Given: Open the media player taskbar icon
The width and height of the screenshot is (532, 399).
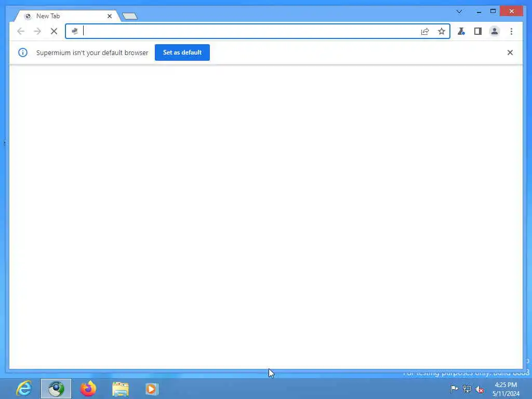Looking at the screenshot, I should click(152, 389).
